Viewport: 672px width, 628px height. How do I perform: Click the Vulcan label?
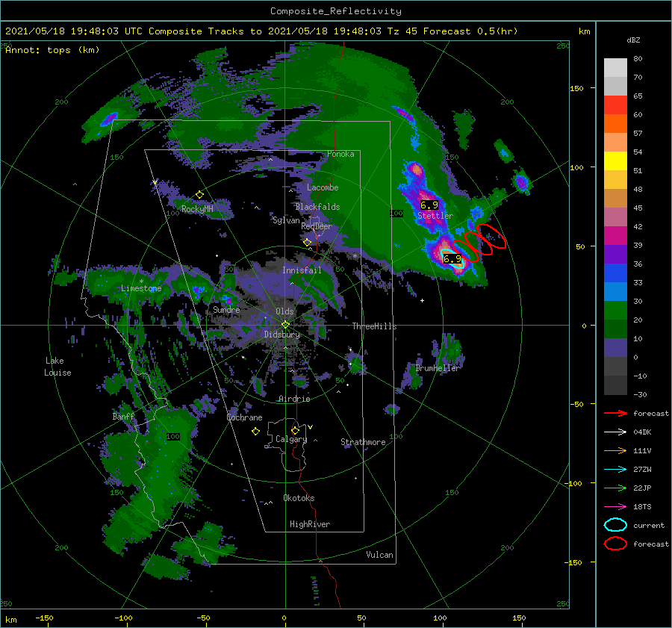coord(379,555)
